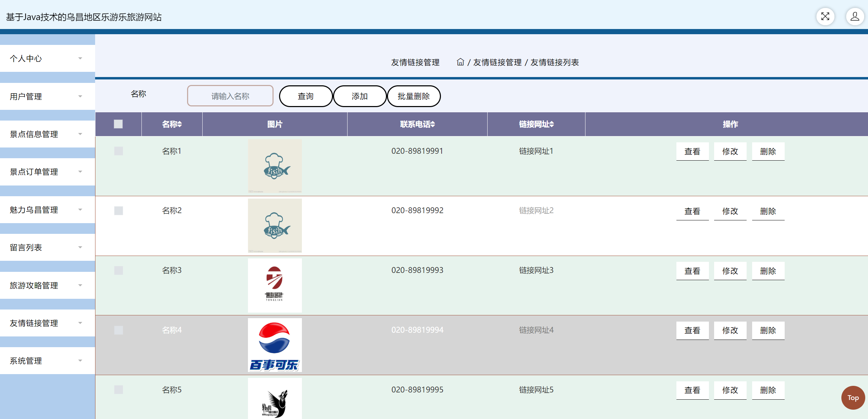The height and width of the screenshot is (419, 868).
Task: Click the 查询 search button
Action: (306, 96)
